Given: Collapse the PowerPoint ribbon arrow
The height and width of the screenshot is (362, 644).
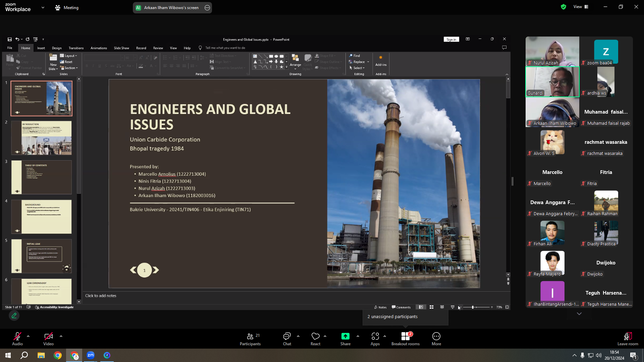Looking at the screenshot, I should [x=507, y=74].
